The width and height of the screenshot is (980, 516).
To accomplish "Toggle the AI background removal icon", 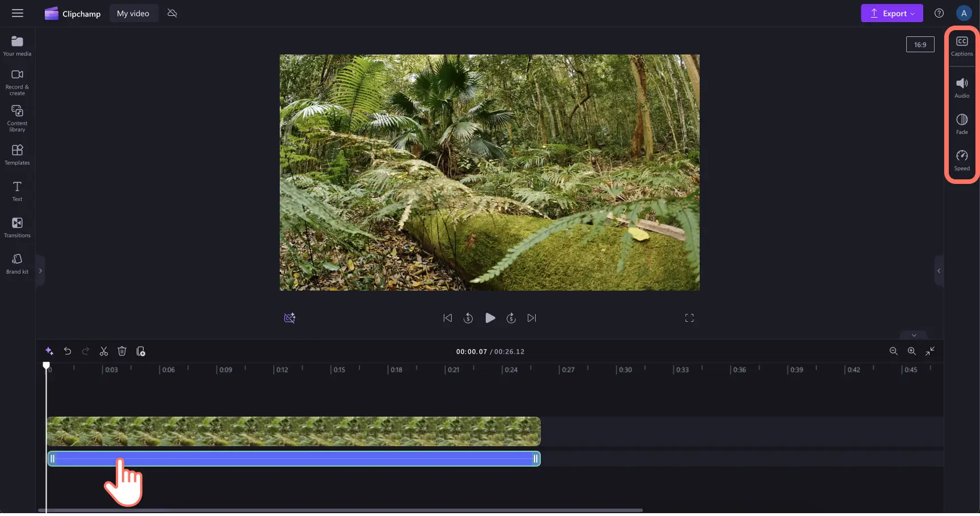I will (x=289, y=318).
